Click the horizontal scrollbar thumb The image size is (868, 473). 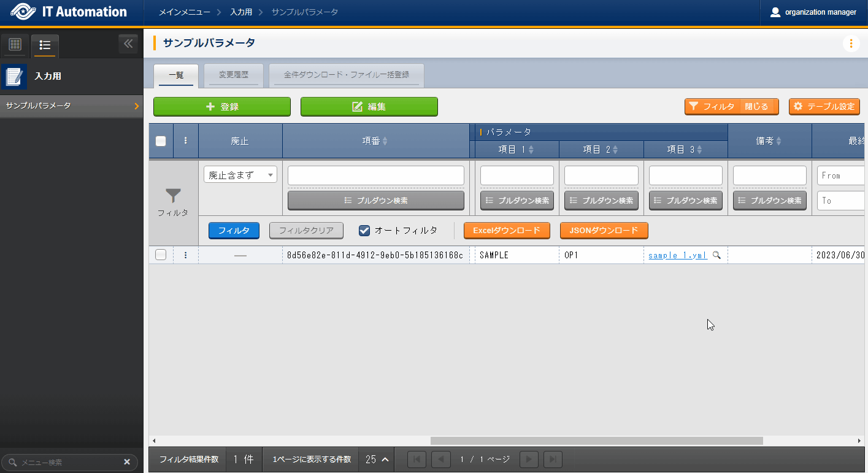pyautogui.click(x=596, y=440)
